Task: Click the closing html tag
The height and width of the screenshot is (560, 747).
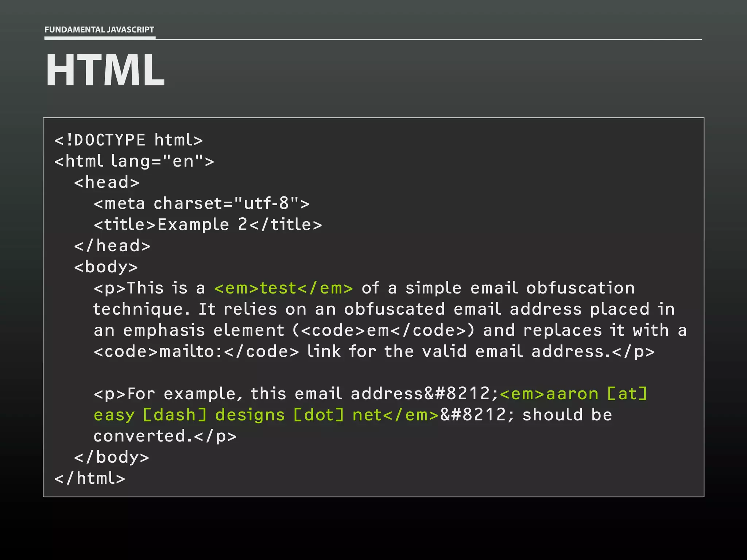Action: (x=90, y=478)
